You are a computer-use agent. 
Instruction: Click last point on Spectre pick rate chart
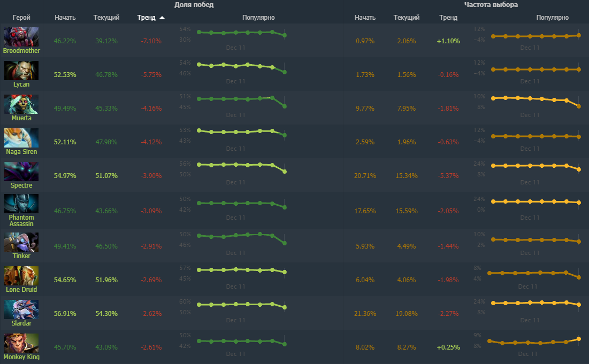coord(579,169)
